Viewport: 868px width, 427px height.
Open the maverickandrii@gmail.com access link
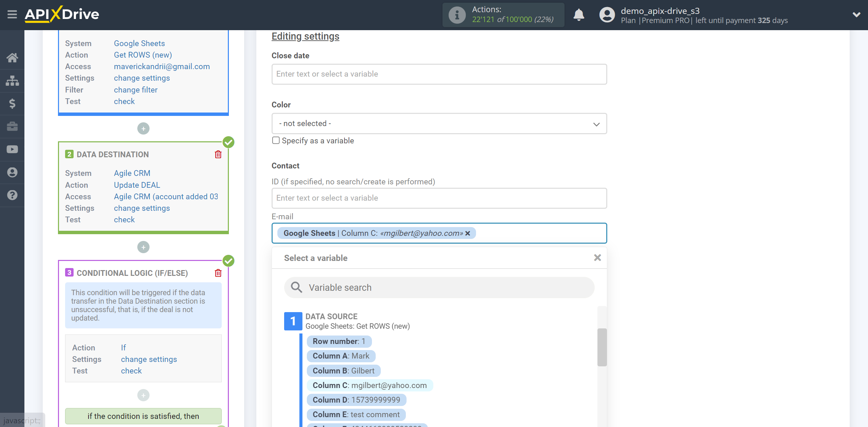(x=162, y=66)
